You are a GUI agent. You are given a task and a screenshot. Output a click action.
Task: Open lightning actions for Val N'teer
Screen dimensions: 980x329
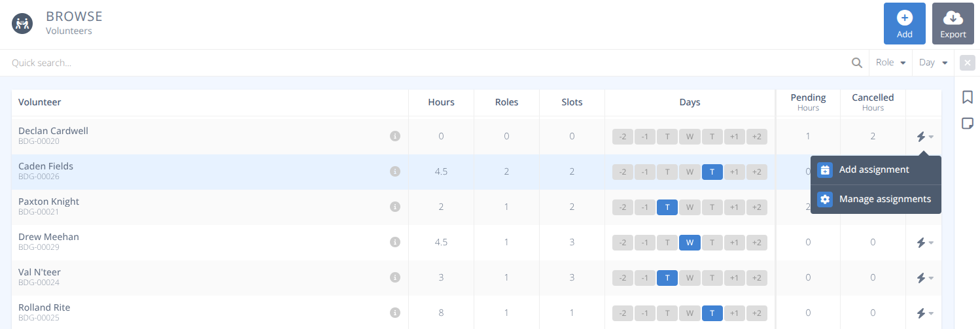point(924,278)
